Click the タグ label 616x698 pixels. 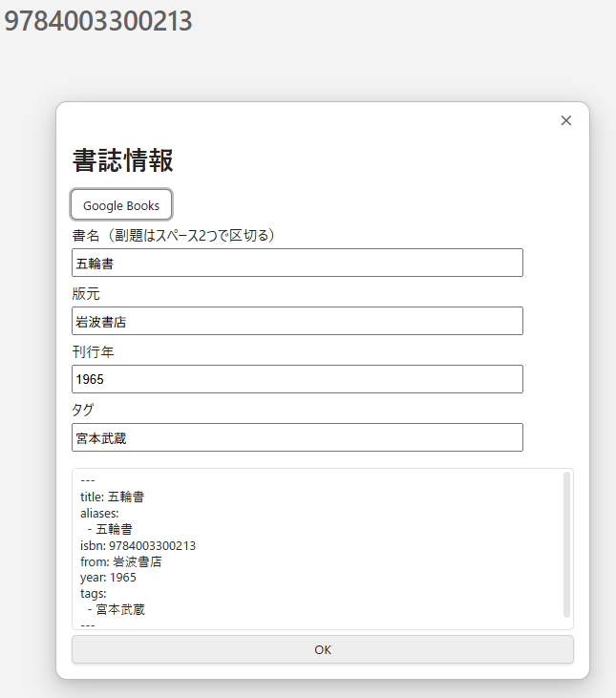pos(83,410)
